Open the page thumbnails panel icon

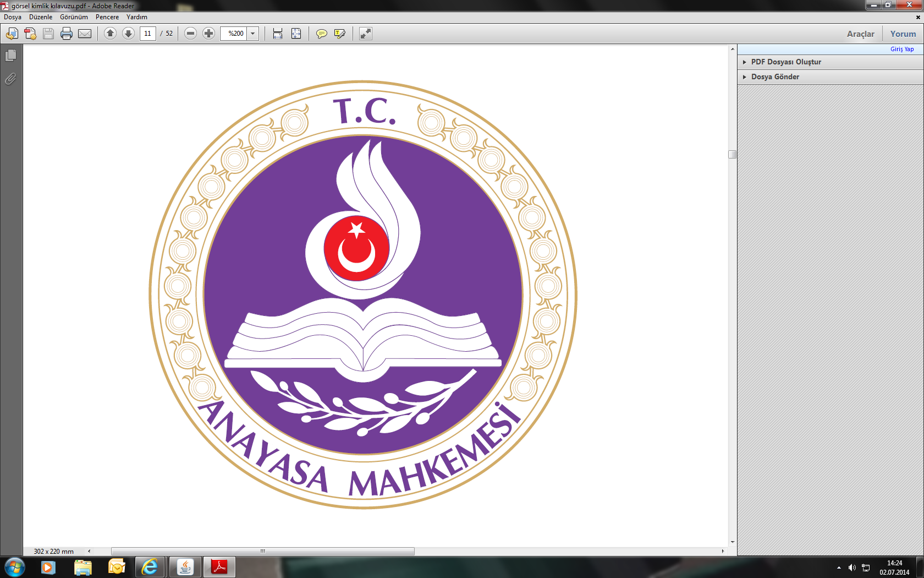point(10,55)
